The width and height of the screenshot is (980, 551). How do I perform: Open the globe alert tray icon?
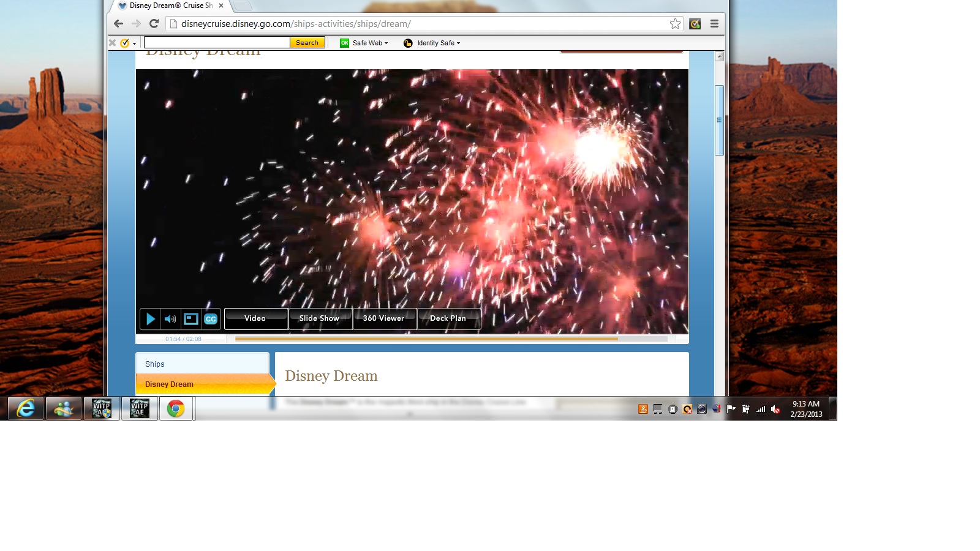[x=717, y=409]
